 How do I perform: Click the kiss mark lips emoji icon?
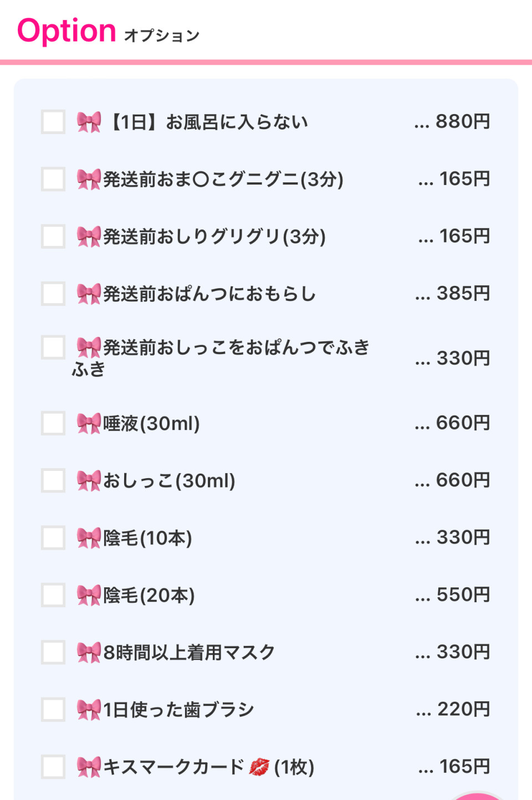pos(259,767)
